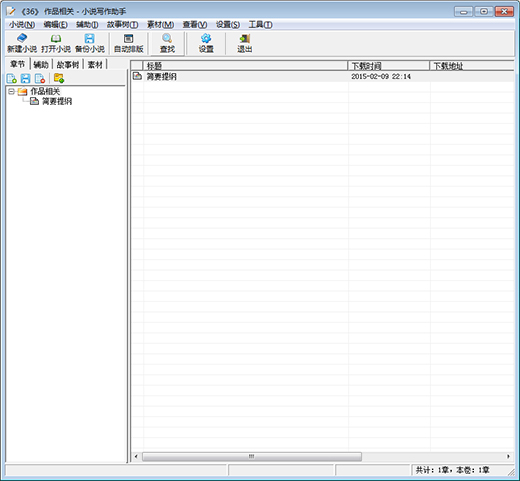Switch to the 章节 tab
Image resolution: width=520 pixels, height=481 pixels.
[x=17, y=64]
